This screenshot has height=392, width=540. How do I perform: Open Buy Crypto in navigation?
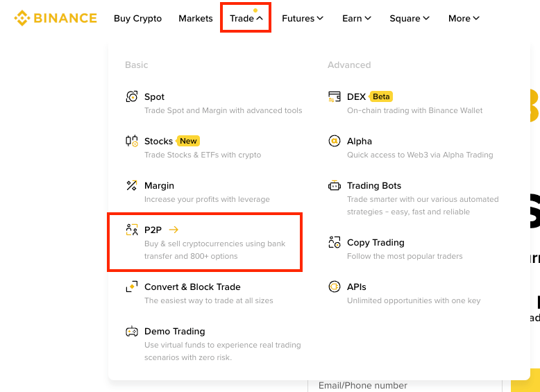[x=137, y=18]
